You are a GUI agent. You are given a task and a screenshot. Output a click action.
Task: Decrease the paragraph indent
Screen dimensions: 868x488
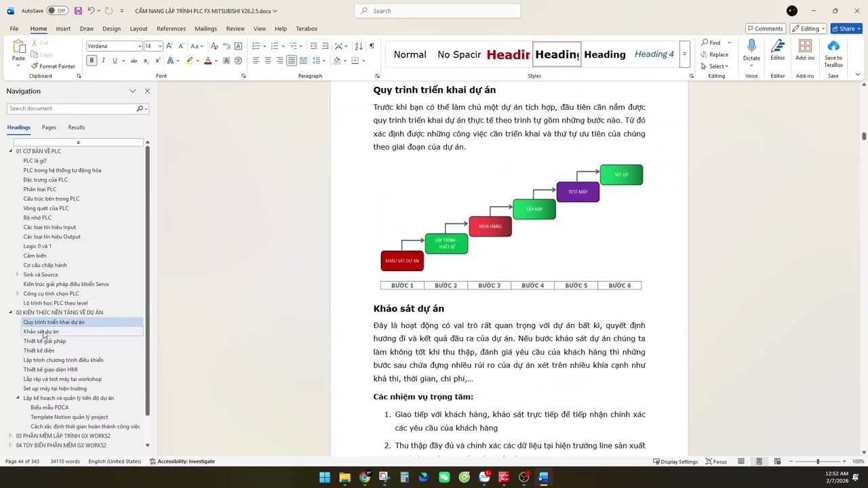tap(313, 46)
